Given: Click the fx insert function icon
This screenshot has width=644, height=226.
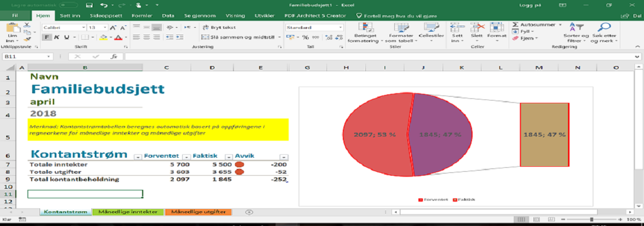Looking at the screenshot, I should pos(113,56).
